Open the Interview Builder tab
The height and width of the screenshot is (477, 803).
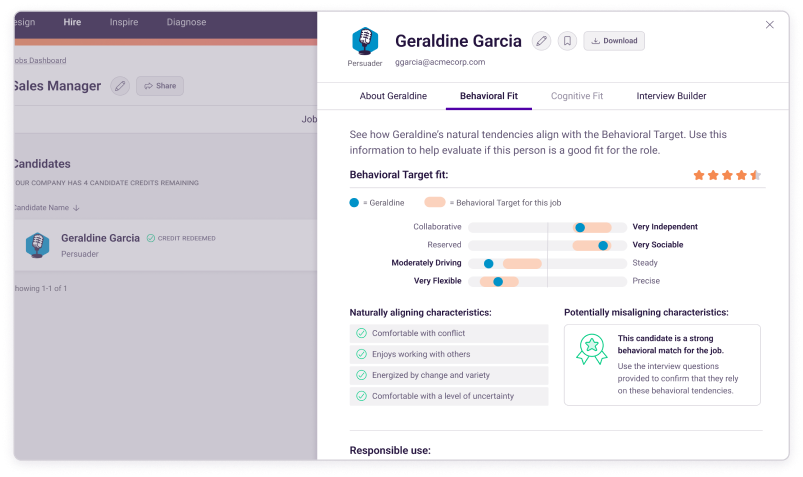tap(671, 96)
